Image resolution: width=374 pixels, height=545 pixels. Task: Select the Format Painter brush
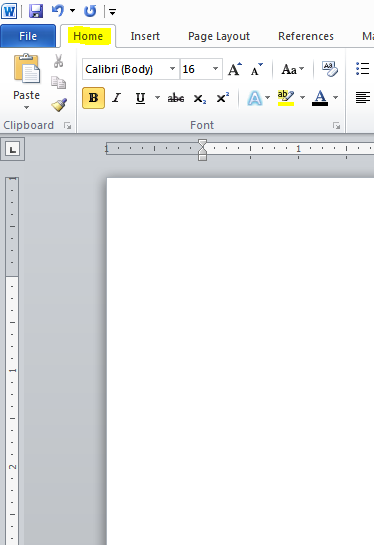pyautogui.click(x=59, y=105)
